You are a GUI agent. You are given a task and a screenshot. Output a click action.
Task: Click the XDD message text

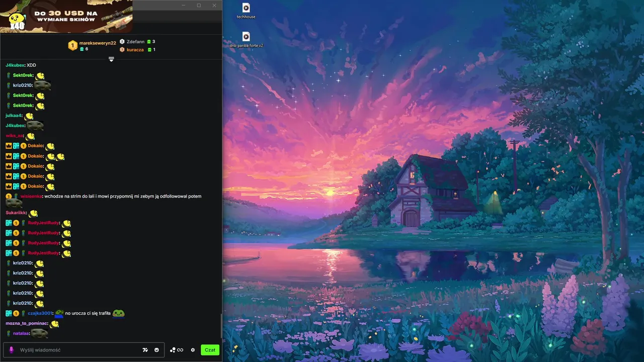31,65
